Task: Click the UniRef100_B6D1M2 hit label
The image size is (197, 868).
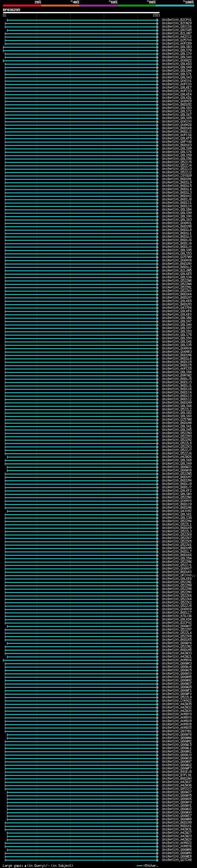Action: coord(176,104)
